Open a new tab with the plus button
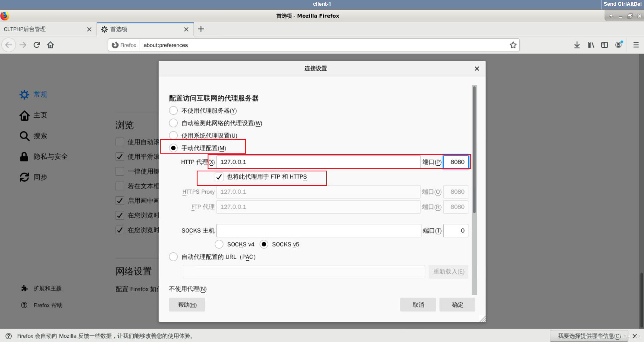The width and height of the screenshot is (644, 342). pyautogui.click(x=201, y=29)
